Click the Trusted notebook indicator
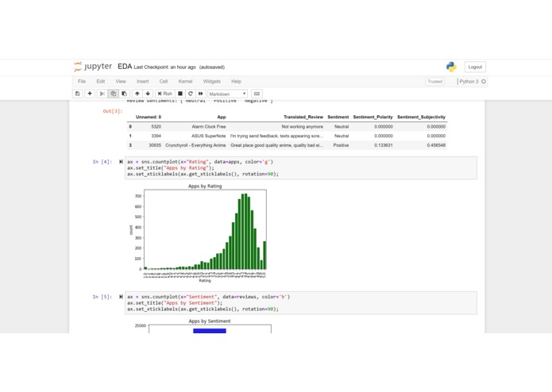This screenshot has height=392, width=552. (x=434, y=82)
